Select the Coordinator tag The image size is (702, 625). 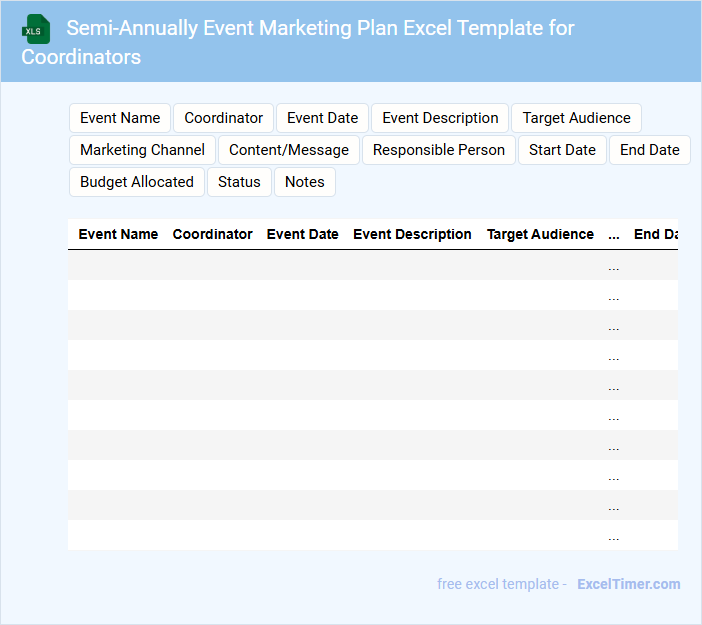[x=223, y=118]
